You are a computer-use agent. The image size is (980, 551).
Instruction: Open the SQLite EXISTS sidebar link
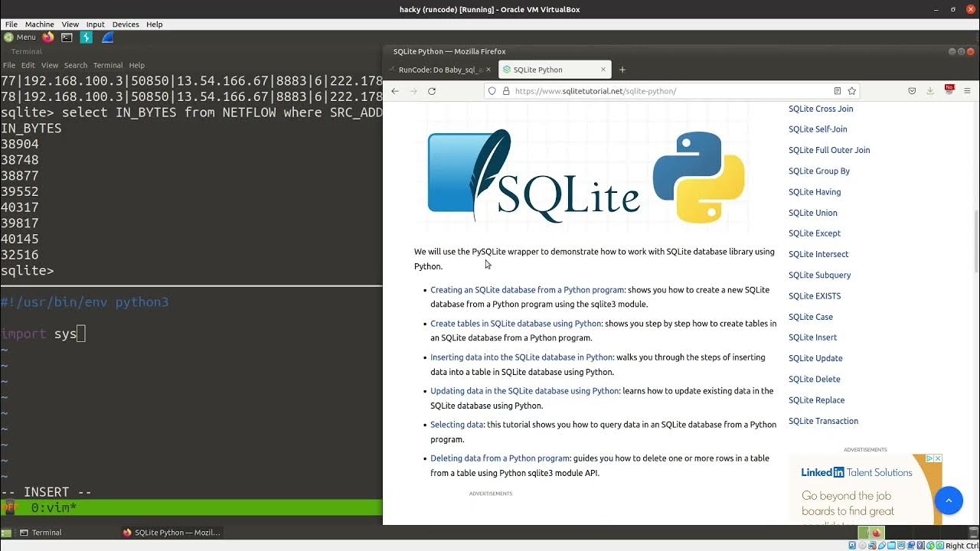pos(815,296)
